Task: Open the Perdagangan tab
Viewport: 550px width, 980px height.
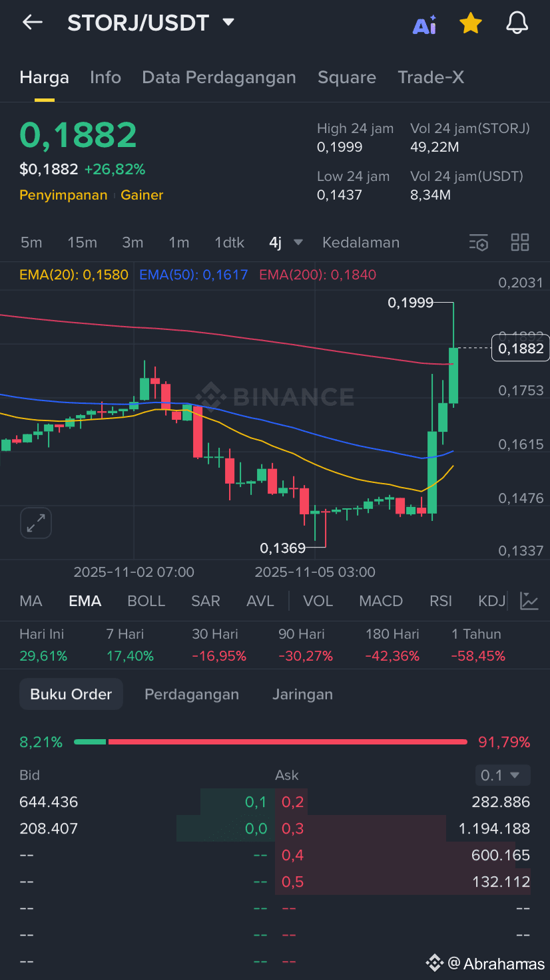Action: (x=192, y=694)
